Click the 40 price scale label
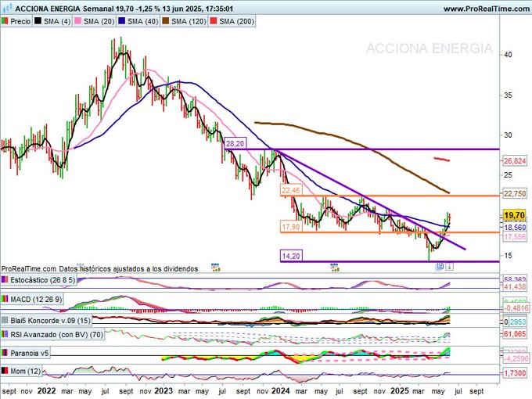Viewport: 532px width, 399px height. (508, 55)
